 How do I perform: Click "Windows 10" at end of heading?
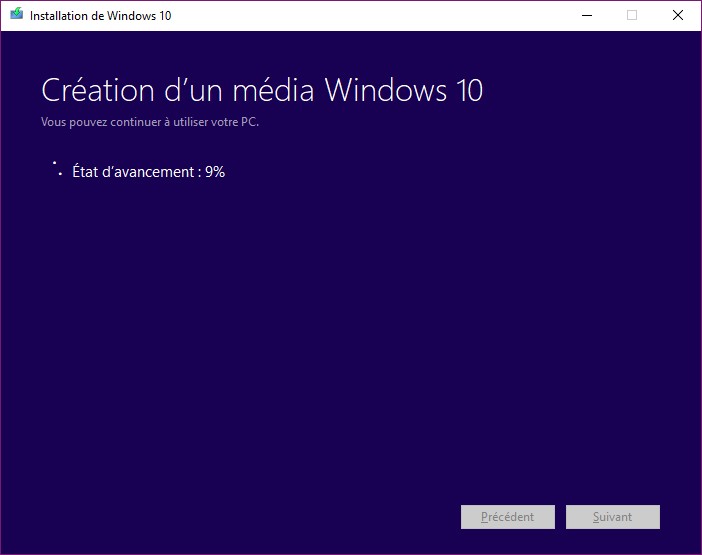point(404,90)
